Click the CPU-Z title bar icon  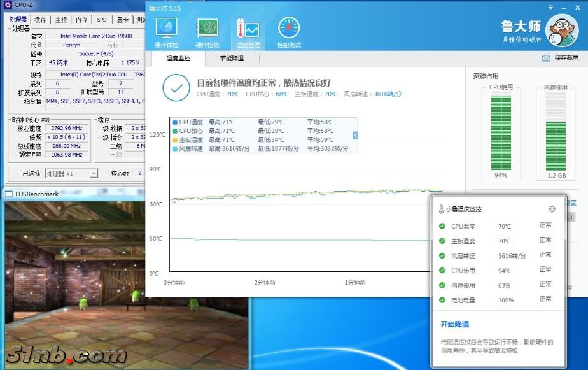coord(8,5)
